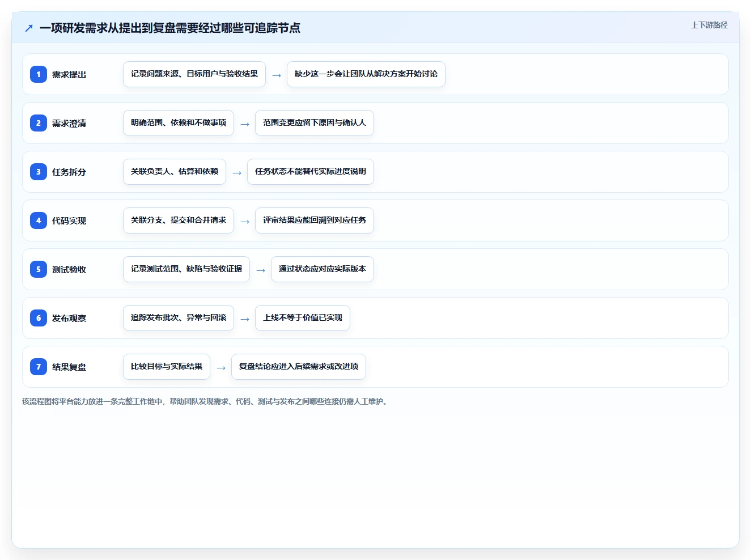Click the arrow in the 发布观察 row
The height and width of the screenshot is (560, 751).
245,319
